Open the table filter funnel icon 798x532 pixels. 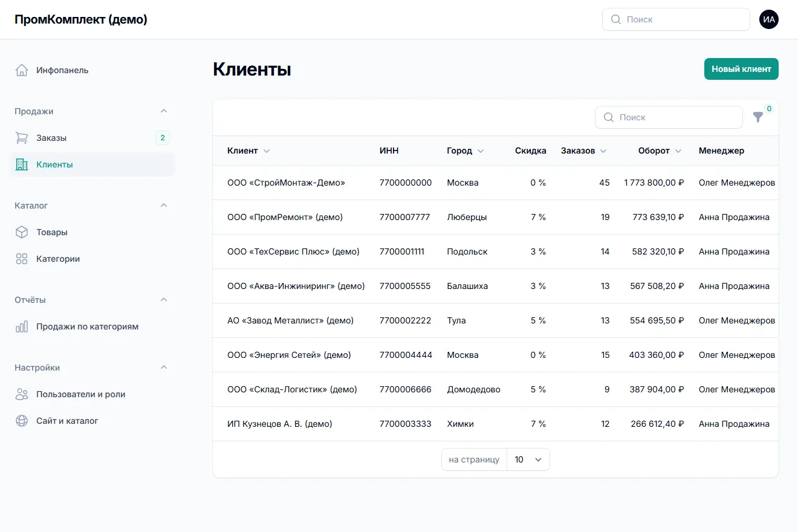coord(758,117)
